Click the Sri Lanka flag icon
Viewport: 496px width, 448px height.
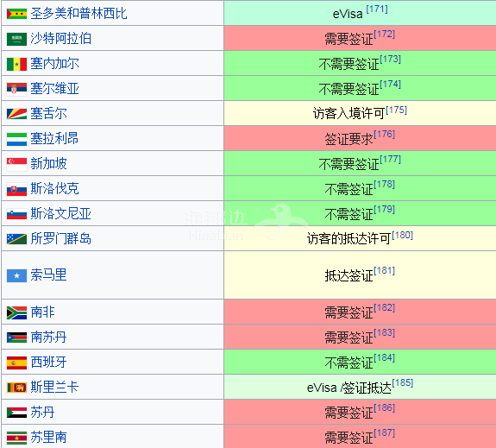click(16, 388)
